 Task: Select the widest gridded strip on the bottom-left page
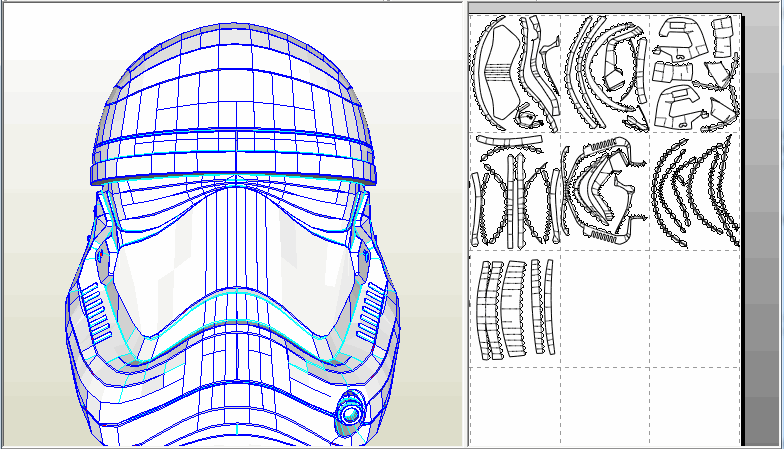(x=515, y=308)
